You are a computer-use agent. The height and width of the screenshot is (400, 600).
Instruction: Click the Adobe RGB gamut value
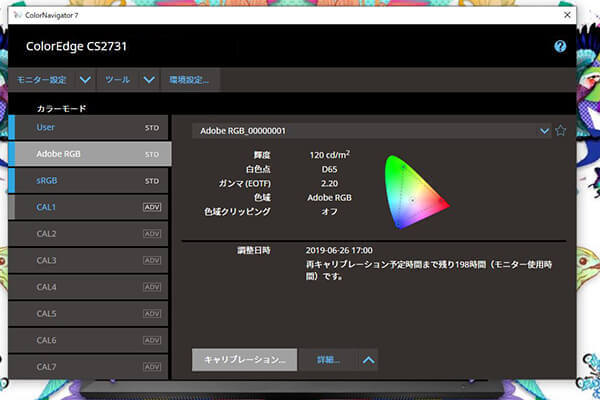329,198
